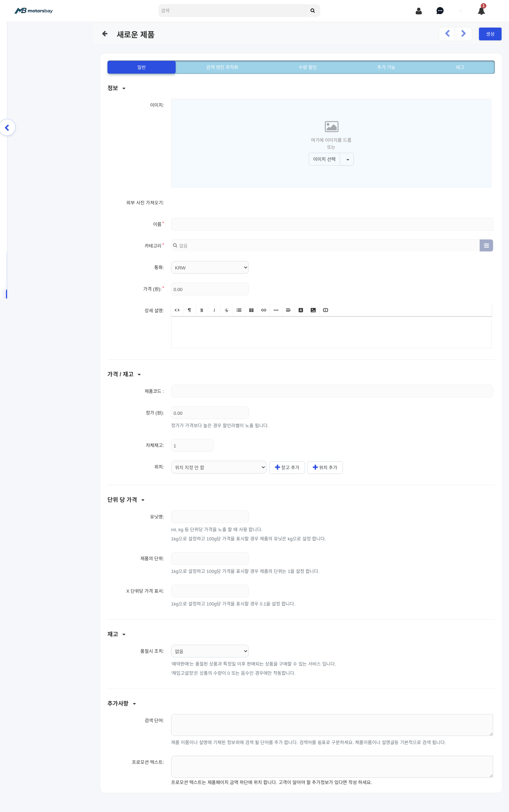Toggle bold in the description editor

point(202,310)
